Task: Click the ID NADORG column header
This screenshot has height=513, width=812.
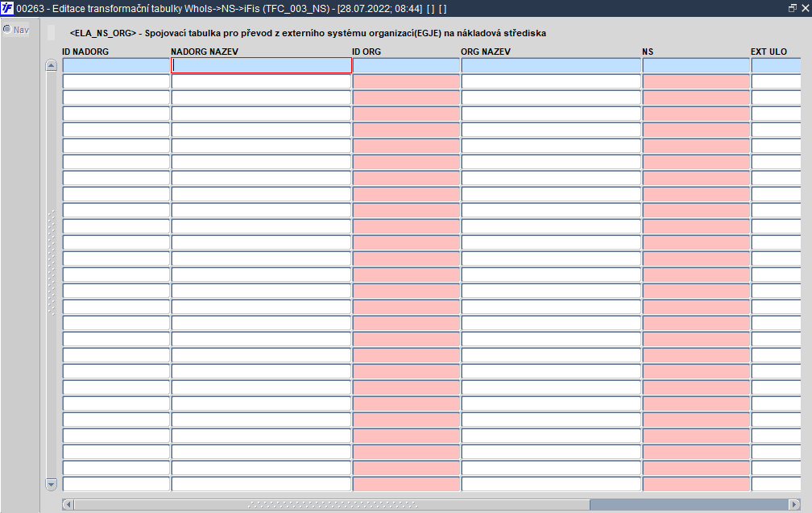Action: 85,52
